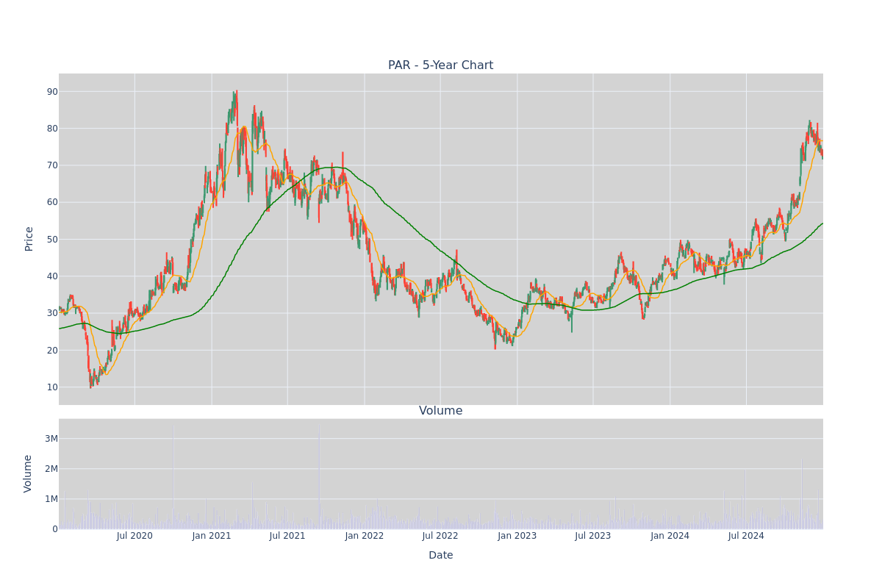Click the "10" price tick label
The width and height of the screenshot is (882, 588).
click(x=52, y=387)
